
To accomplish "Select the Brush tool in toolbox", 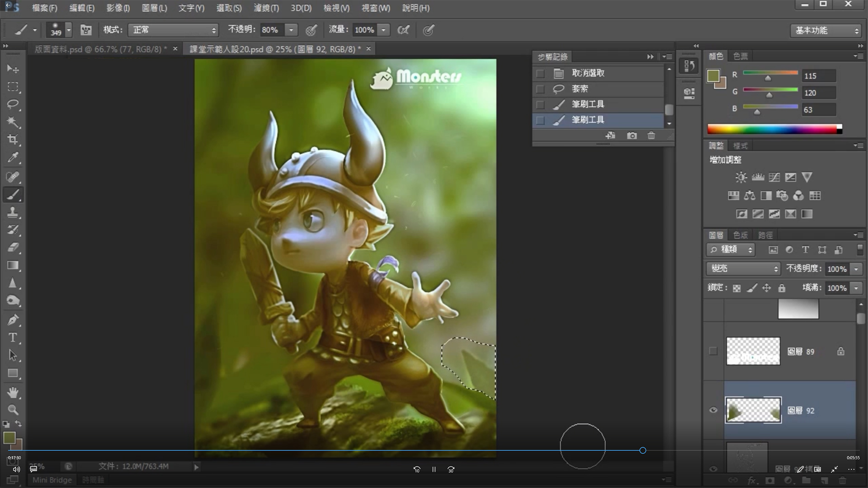I will pos(13,195).
